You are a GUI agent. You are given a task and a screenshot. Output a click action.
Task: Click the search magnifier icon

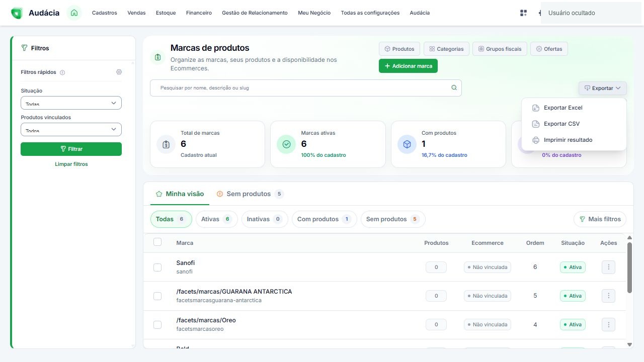454,87
